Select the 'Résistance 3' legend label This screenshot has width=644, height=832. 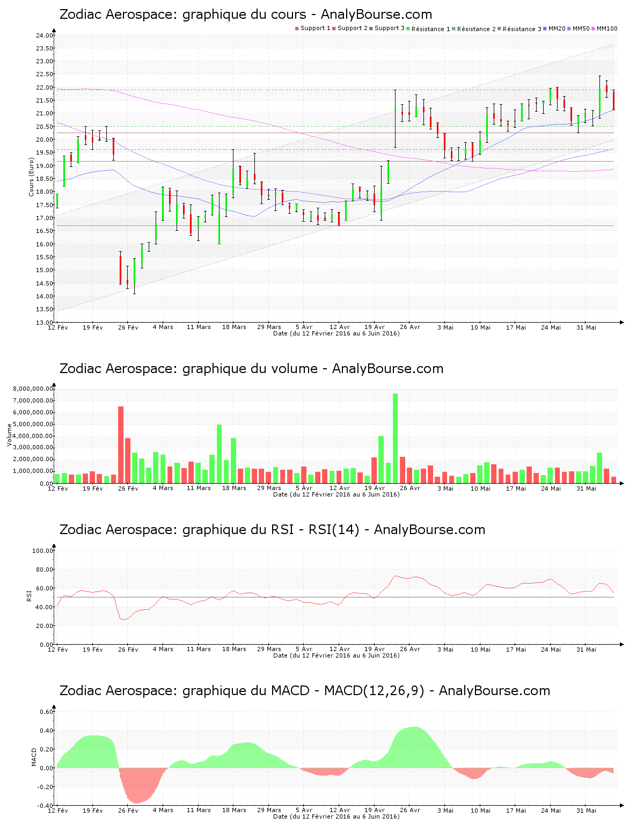click(522, 29)
